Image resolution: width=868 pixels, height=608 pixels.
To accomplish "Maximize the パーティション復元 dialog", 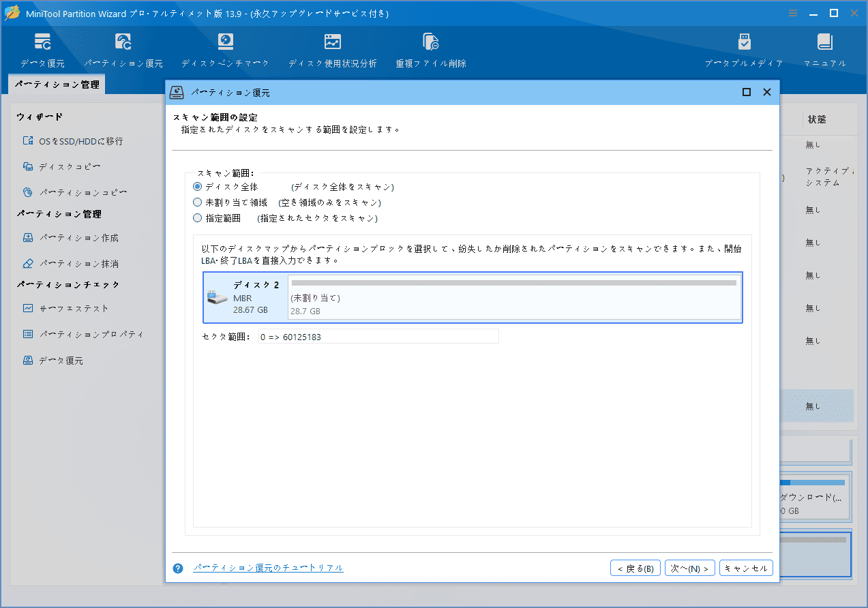I will [x=747, y=92].
